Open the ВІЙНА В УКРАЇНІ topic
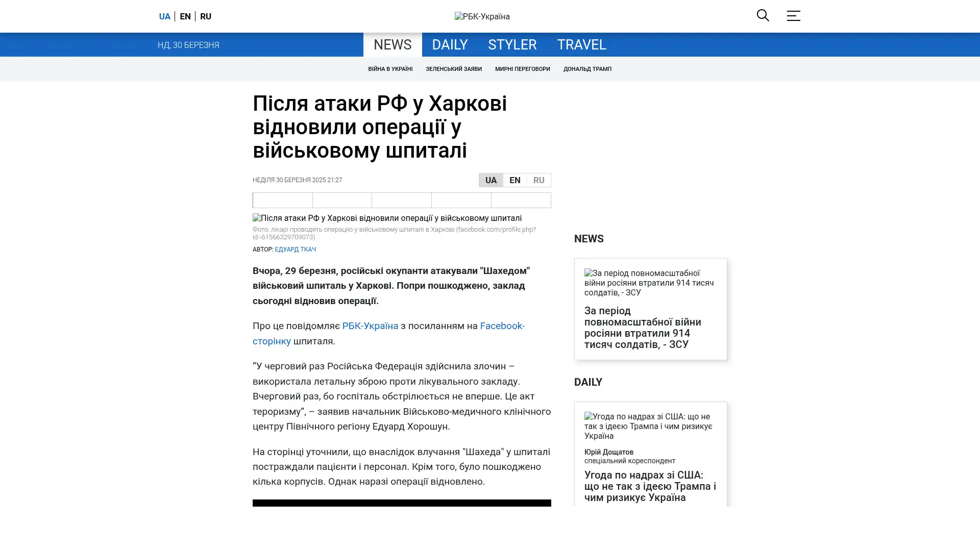Viewport: 980px width, 551px height. click(390, 69)
